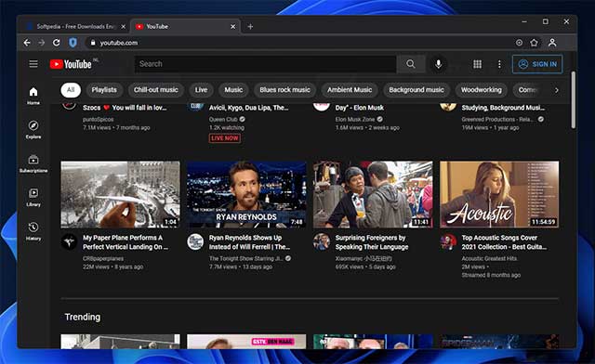Screen dimensions: 595x364
Task: Click the circular icon left of star
Action: (x=519, y=43)
